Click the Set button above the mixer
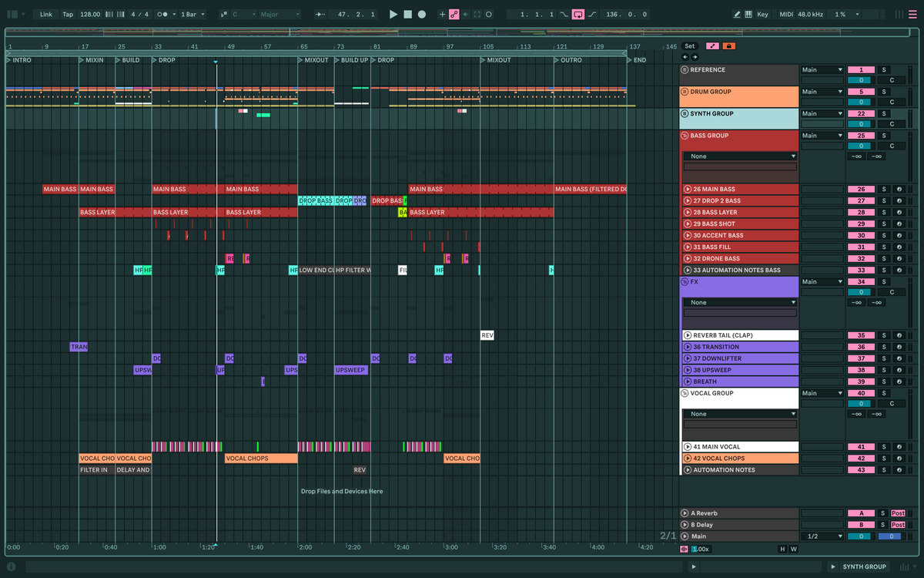Image resolution: width=924 pixels, height=578 pixels. point(689,45)
